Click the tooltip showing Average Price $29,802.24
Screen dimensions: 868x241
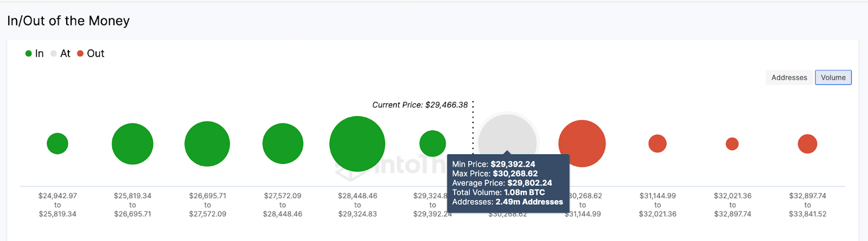[508, 183]
